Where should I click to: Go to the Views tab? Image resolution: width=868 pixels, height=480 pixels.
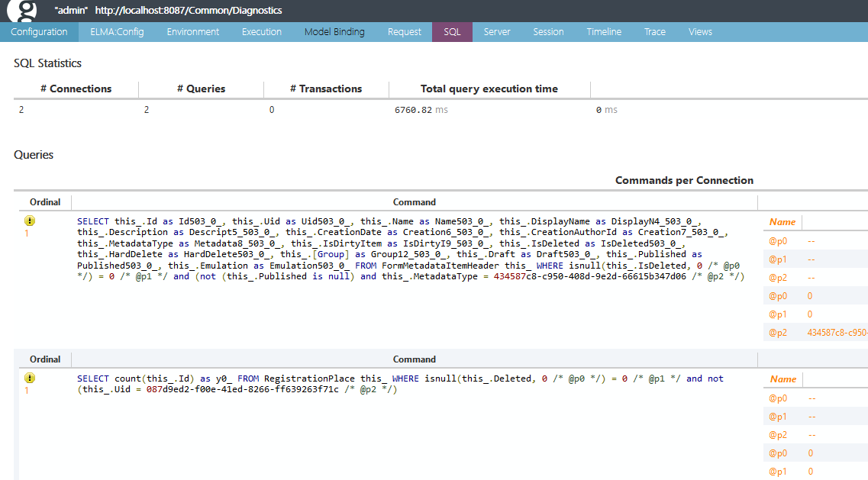700,32
